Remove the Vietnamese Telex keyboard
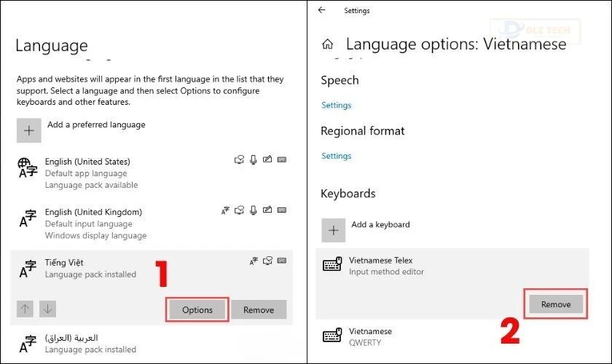The width and height of the screenshot is (612, 364). (x=556, y=304)
